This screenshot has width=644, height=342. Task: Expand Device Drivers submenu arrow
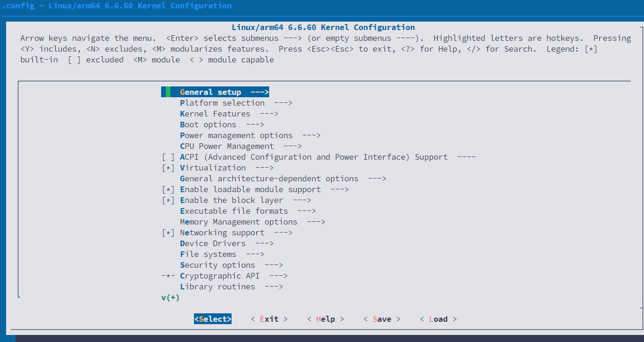[x=264, y=243]
